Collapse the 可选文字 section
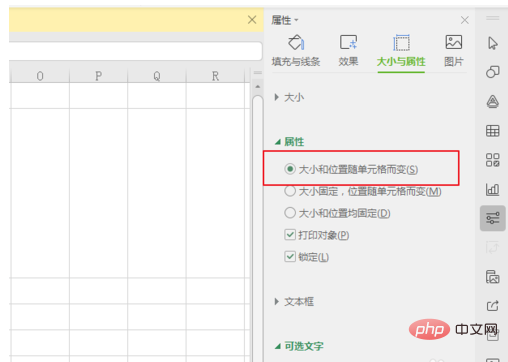Viewport: 508px width, 362px height. point(299,346)
